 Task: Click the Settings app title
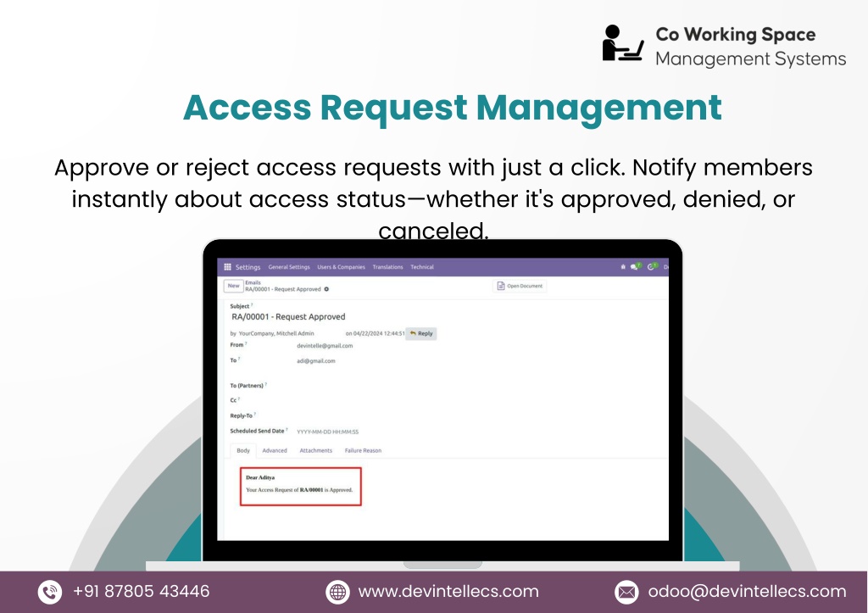pos(248,267)
